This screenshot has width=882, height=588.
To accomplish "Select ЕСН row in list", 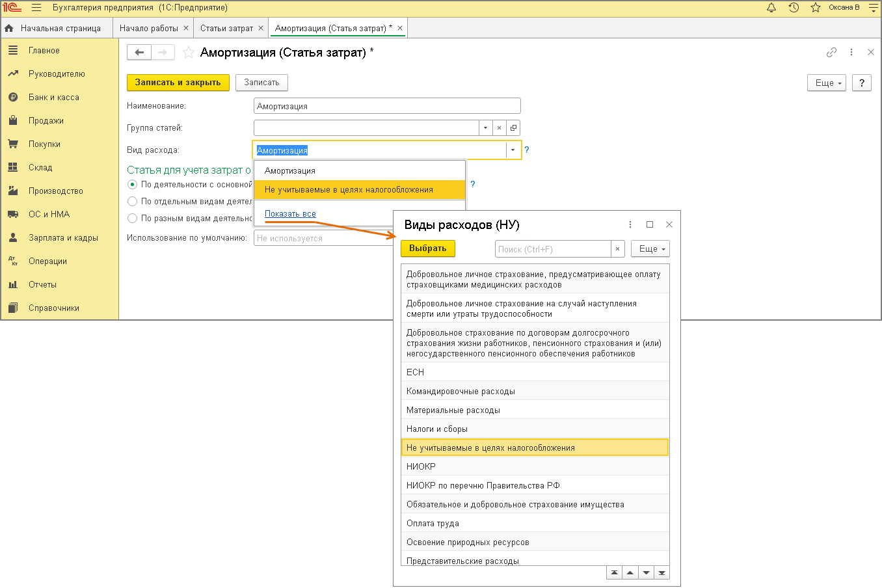I will coord(535,372).
